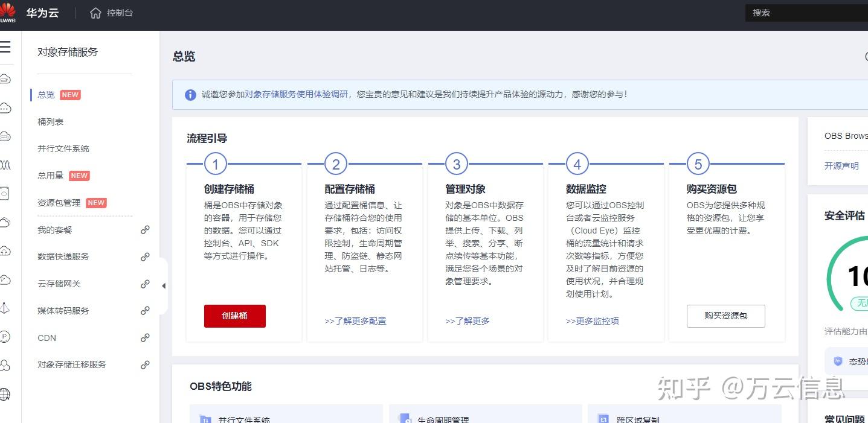
Task: Click the 了解更多配置 link under step 2
Action: [356, 320]
